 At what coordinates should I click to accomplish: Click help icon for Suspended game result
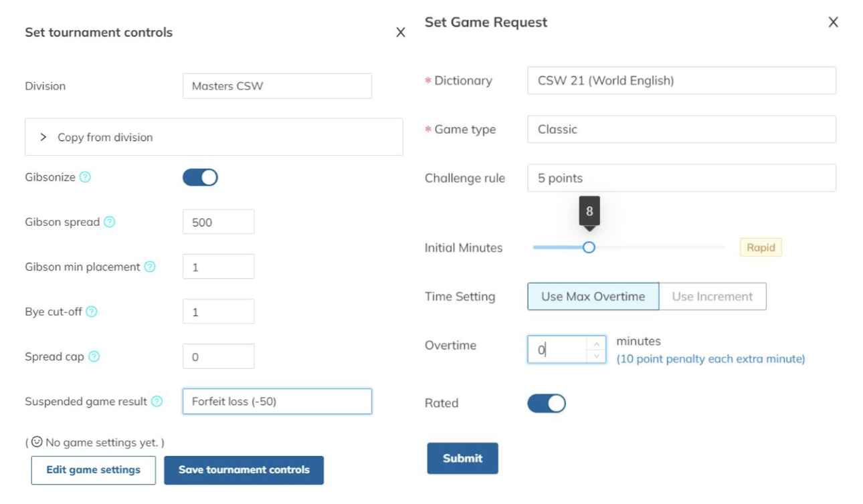pos(157,401)
